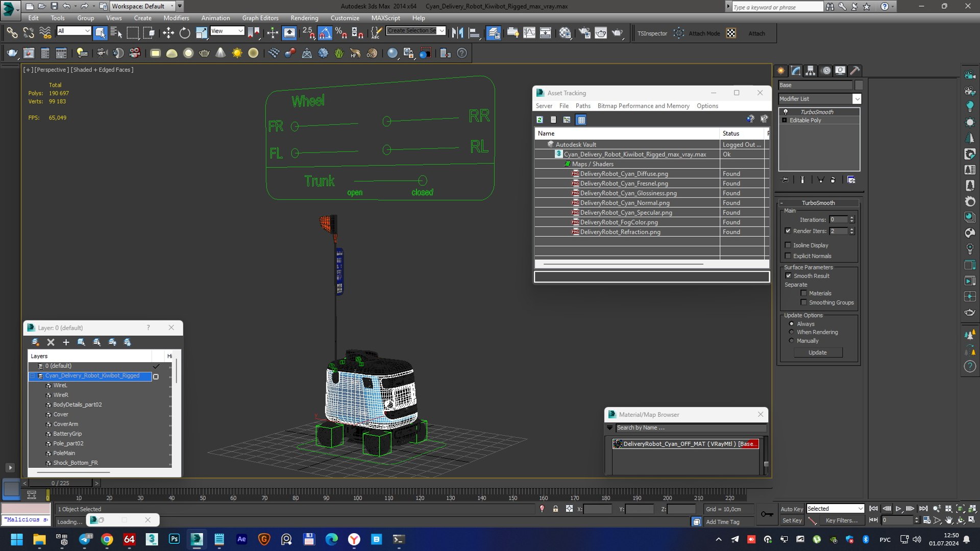The height and width of the screenshot is (551, 980).
Task: Toggle TurboSmooth modifier lightbulb
Action: (x=786, y=112)
